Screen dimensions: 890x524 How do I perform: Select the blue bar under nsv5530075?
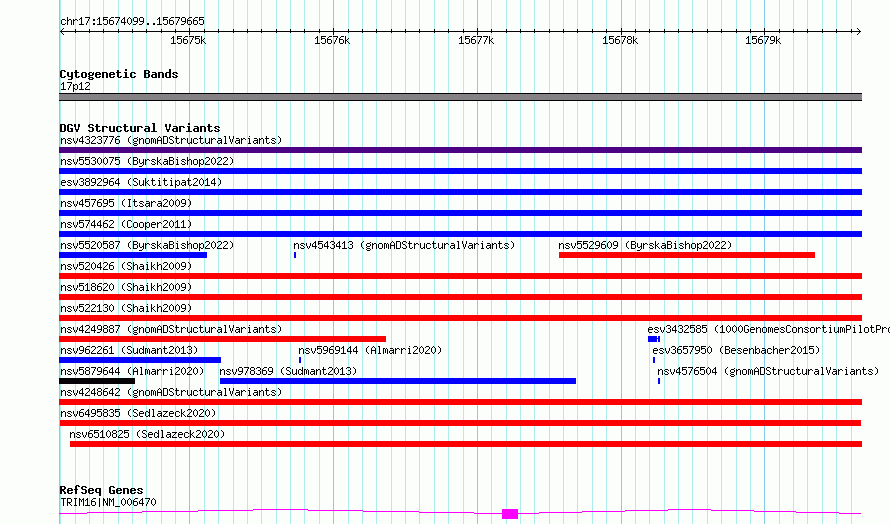(x=460, y=171)
